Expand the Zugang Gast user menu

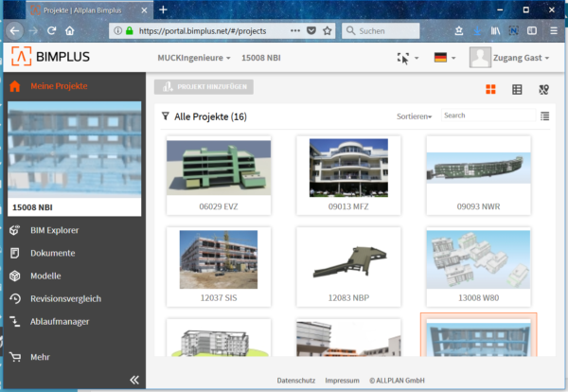(x=512, y=58)
